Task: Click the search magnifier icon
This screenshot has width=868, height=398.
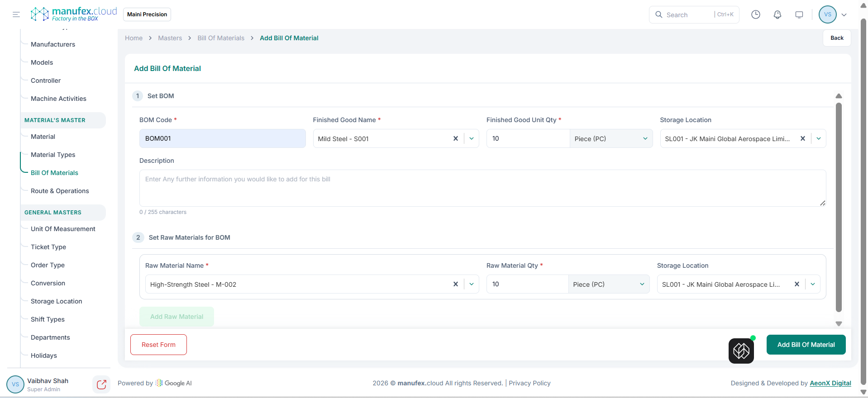Action: (x=659, y=14)
